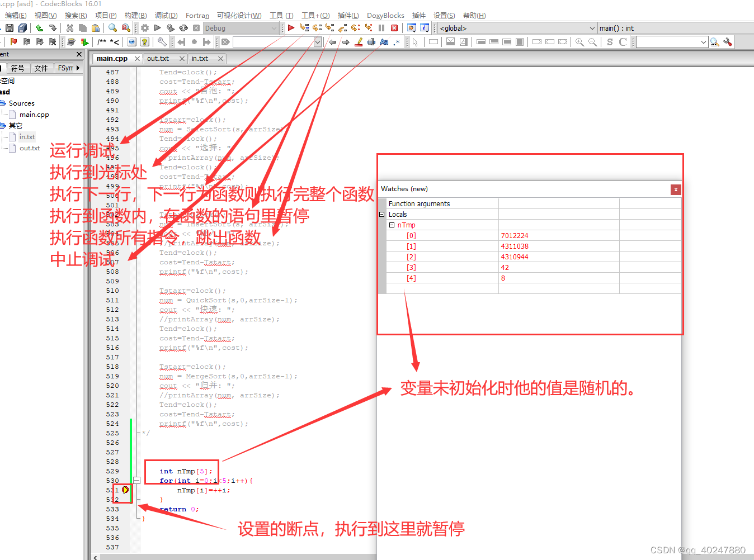This screenshot has width=754, height=560.
Task: Open the main() : int function dropdown
Action: [676, 28]
